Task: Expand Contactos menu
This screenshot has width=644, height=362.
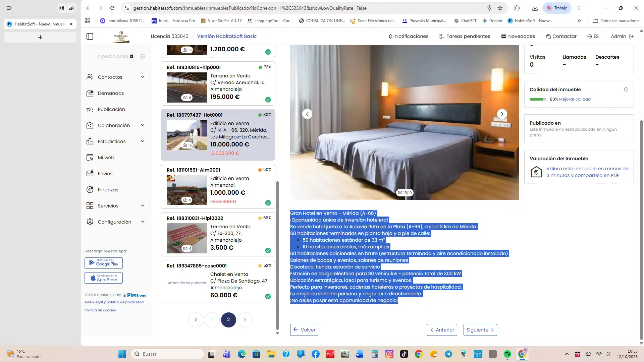Action: tap(116, 77)
